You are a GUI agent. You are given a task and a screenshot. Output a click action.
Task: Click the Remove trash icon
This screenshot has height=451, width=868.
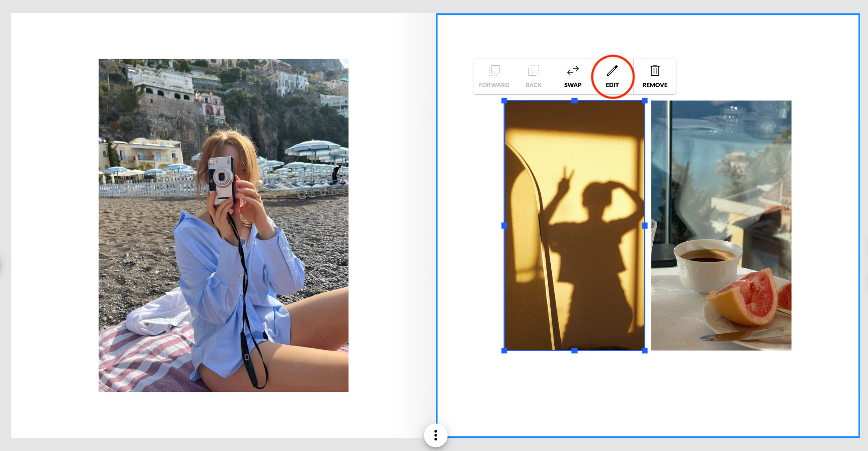click(654, 70)
